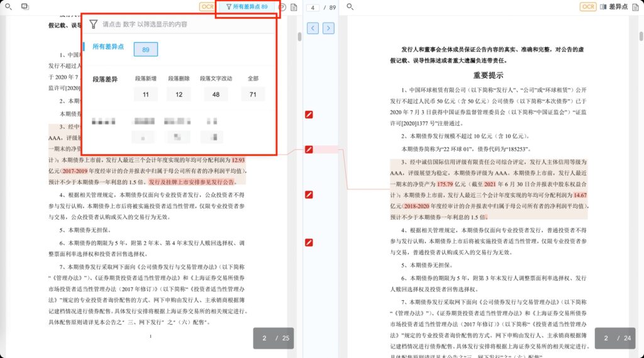Click the left panel layout icon beside search
Image resolution: width=644 pixels, height=358 pixels.
25,6
